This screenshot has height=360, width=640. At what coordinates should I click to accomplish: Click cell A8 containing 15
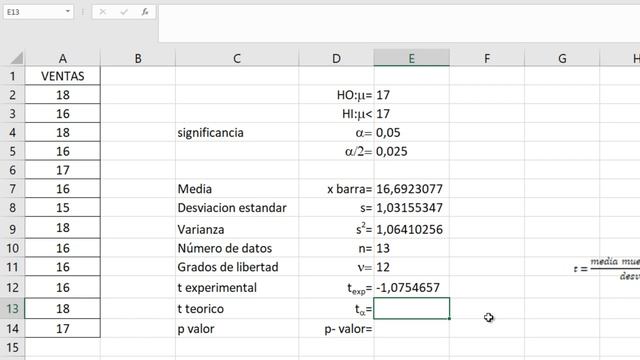(62, 207)
